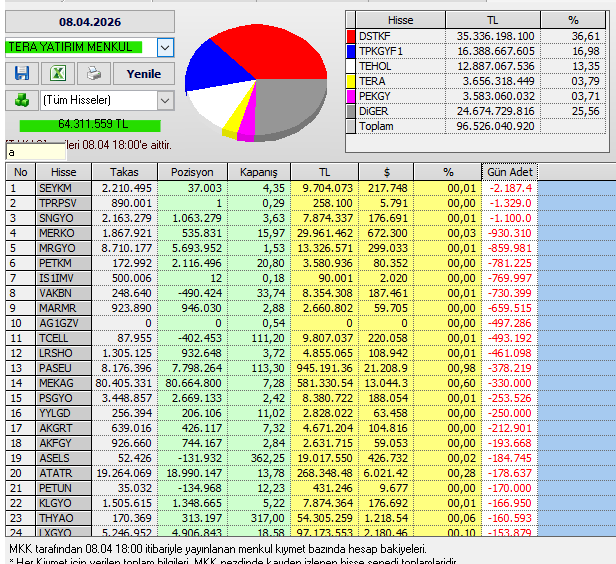Select the AKGRT stock cell
The image size is (616, 564).
pyautogui.click(x=64, y=428)
